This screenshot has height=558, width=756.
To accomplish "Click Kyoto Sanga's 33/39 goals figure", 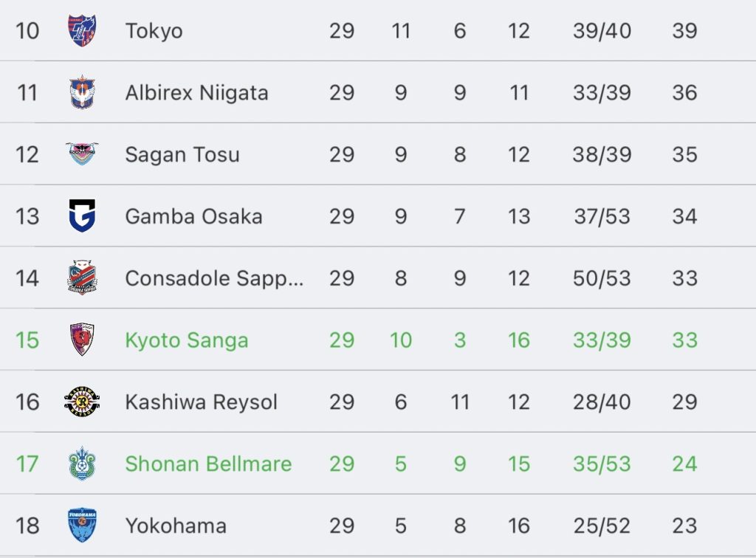I will click(602, 340).
